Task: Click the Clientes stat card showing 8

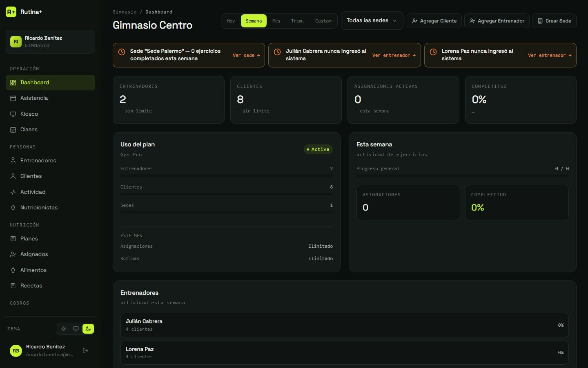Action: point(286,100)
